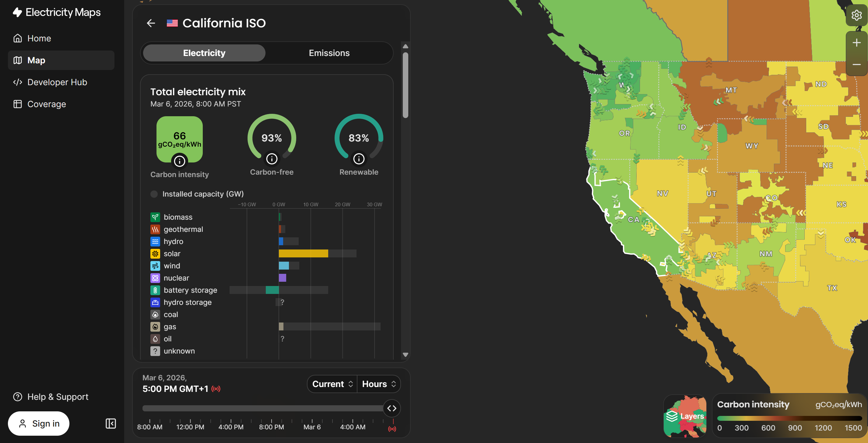The width and height of the screenshot is (868, 443).
Task: Click the geothermal source icon
Action: pos(155,229)
